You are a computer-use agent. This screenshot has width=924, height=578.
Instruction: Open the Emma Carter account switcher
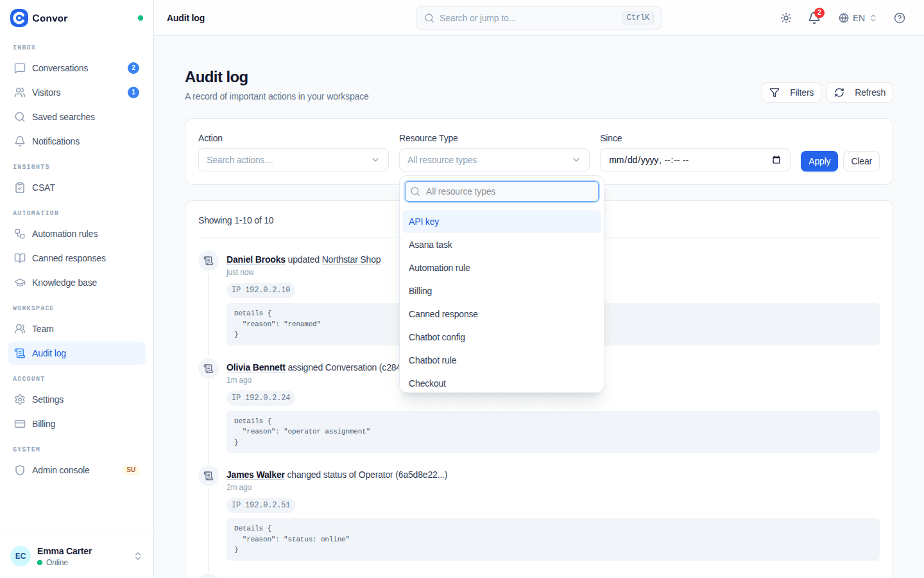pos(76,556)
